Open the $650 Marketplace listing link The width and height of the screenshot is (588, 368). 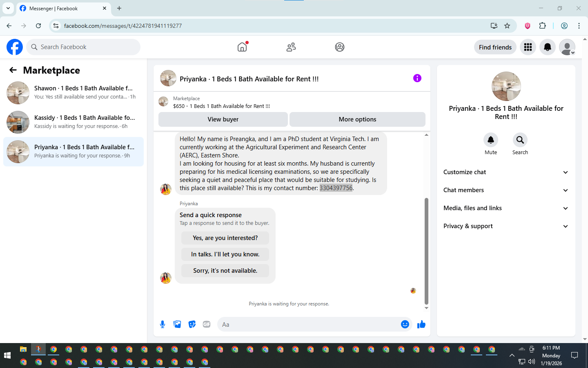coord(221,106)
